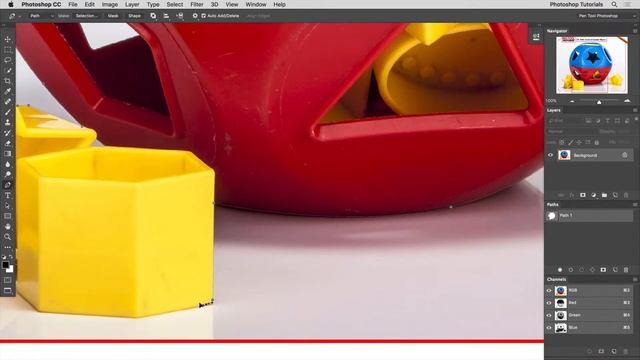Select the Eraser tool
640x360 pixels.
(x=7, y=143)
